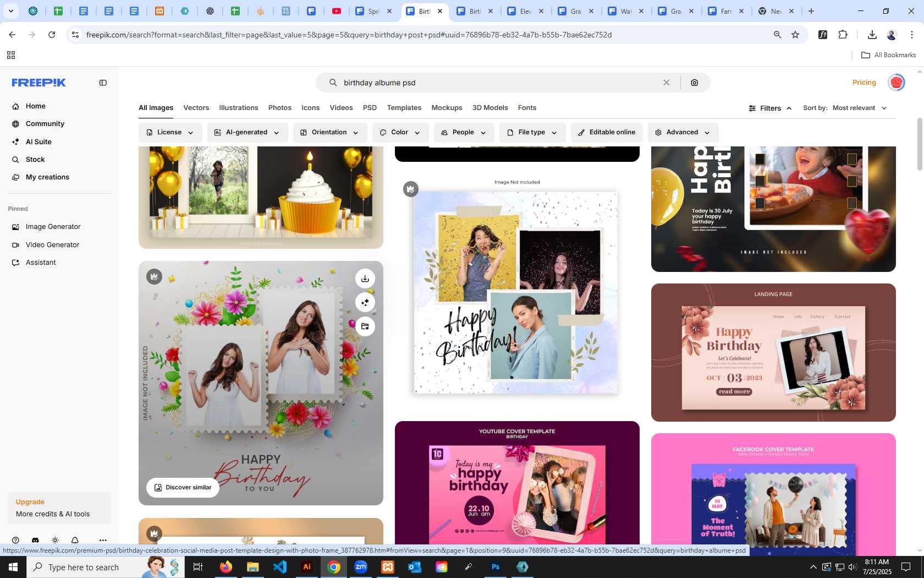Toggle the light/dark theme icon
The height and width of the screenshot is (578, 924).
(x=55, y=541)
